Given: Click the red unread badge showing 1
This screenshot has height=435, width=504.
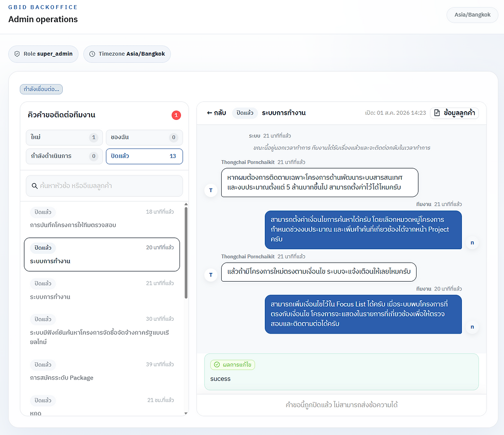Looking at the screenshot, I should point(176,115).
